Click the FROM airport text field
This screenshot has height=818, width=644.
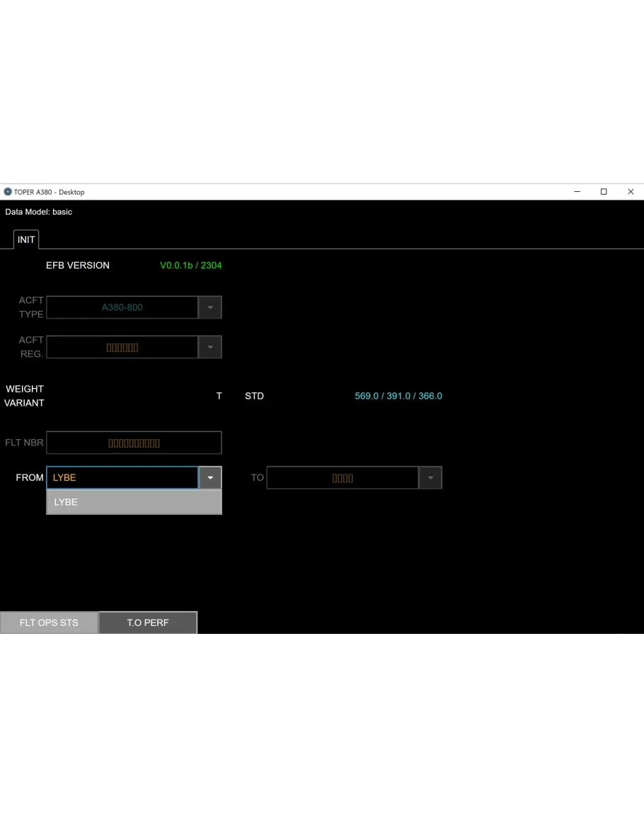pyautogui.click(x=122, y=478)
